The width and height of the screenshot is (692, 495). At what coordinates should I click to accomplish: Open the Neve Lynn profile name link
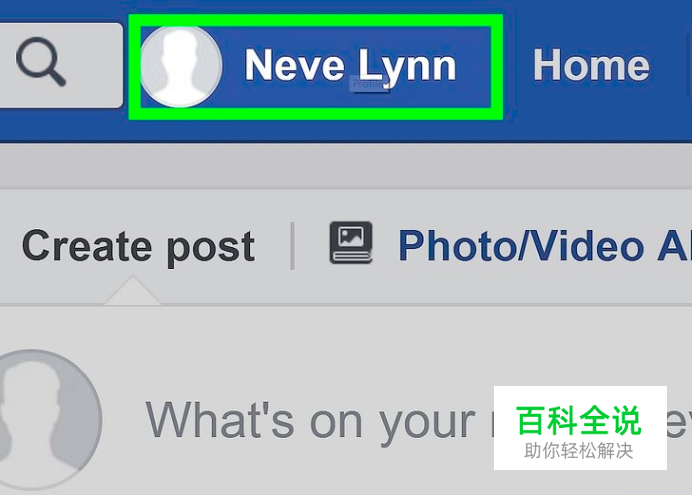[350, 65]
